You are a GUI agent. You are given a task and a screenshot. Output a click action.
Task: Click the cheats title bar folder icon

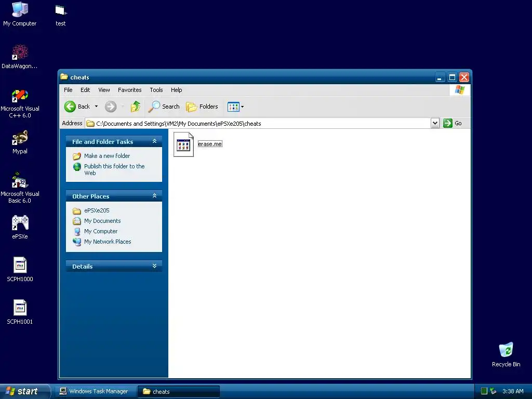pyautogui.click(x=64, y=77)
